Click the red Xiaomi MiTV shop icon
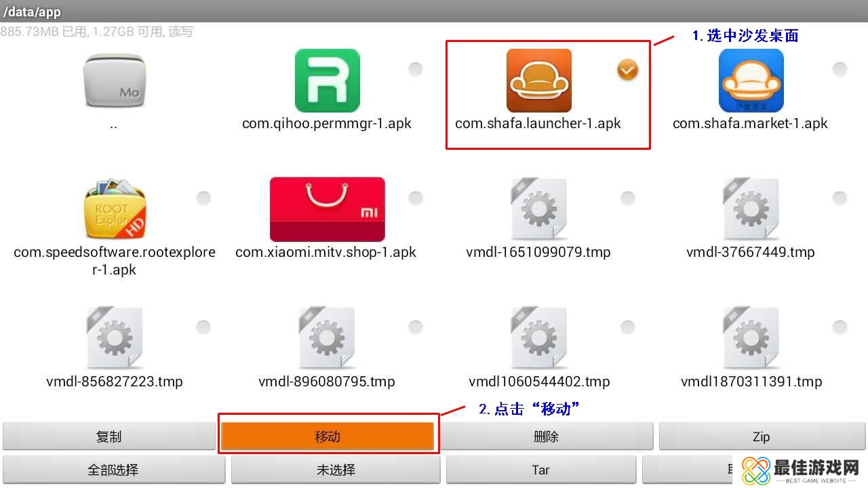 tap(327, 209)
